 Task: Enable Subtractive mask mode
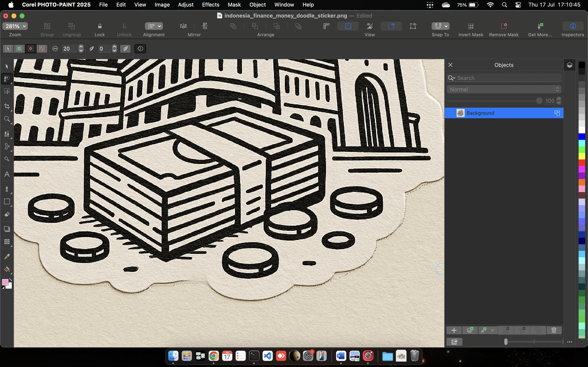[31, 49]
